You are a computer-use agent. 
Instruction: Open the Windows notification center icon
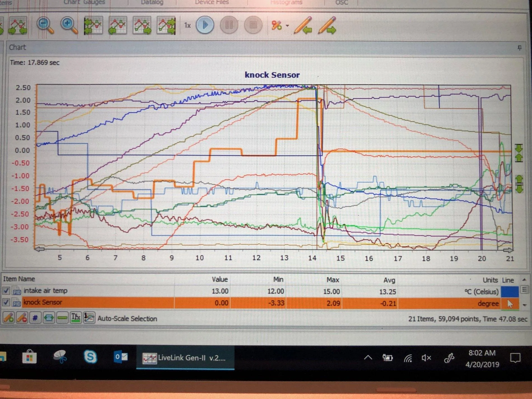(x=515, y=358)
